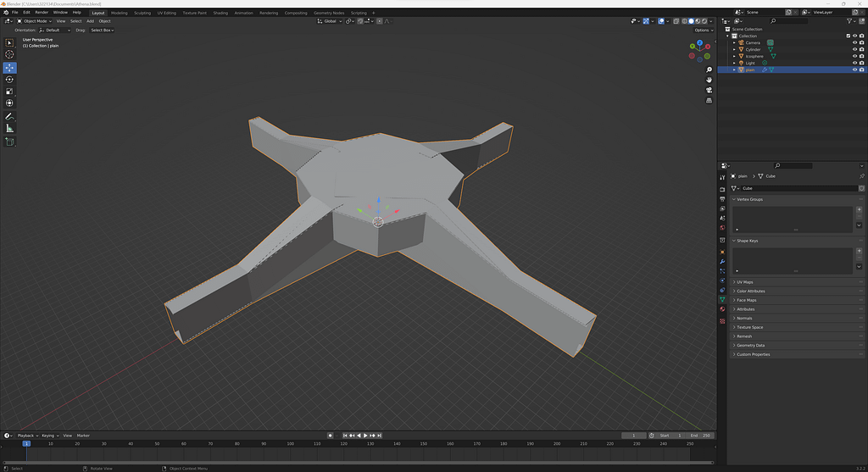This screenshot has height=472, width=868.
Task: Select the Scale tool
Action: coord(10,92)
